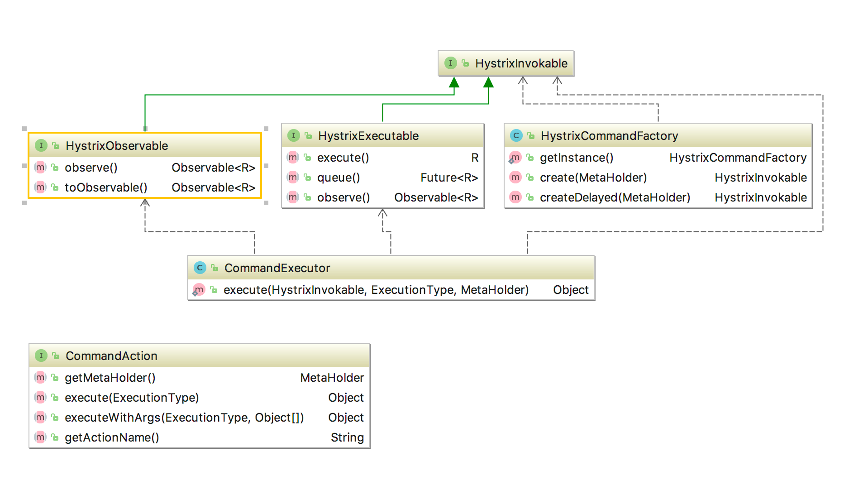This screenshot has height=490, width=868.
Task: Select the CommandExecutor title text
Action: tap(277, 268)
